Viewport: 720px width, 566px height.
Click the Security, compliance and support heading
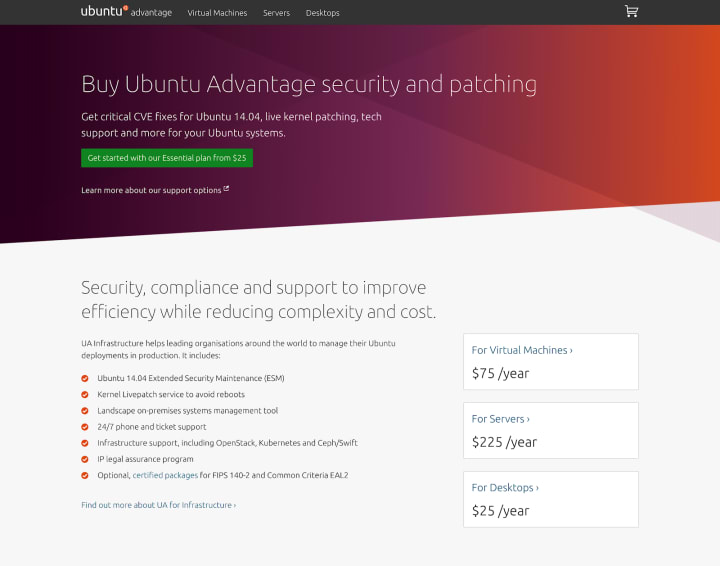click(x=259, y=300)
